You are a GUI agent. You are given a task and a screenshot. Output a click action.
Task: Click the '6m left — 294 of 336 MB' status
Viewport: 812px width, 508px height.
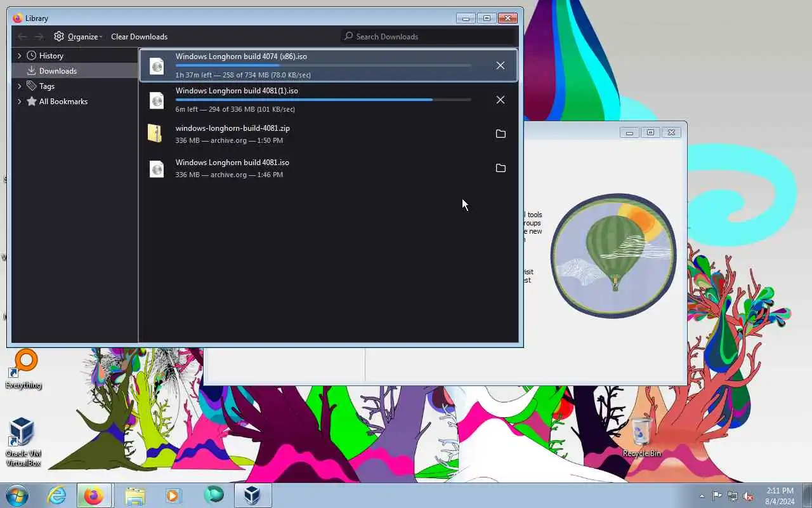(235, 109)
